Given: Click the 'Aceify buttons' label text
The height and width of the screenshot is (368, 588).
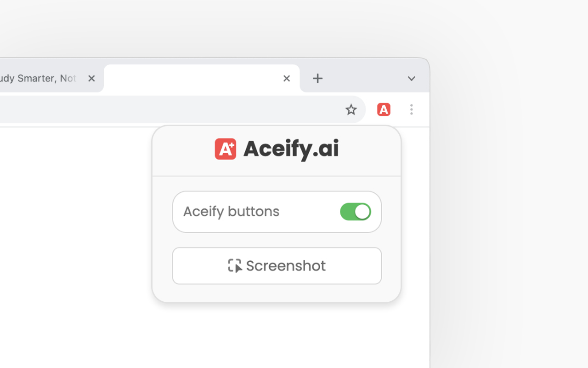Looking at the screenshot, I should [231, 211].
